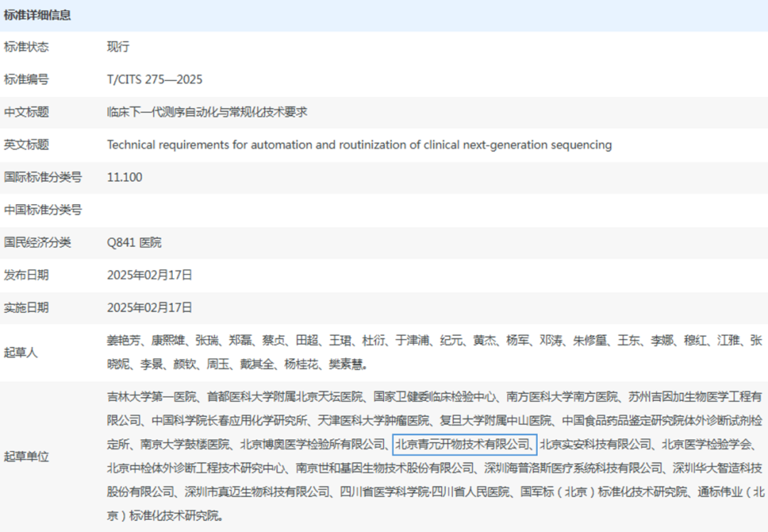Click the drafter name 于津浦
Screen dimensions: 768x532
click(412, 341)
